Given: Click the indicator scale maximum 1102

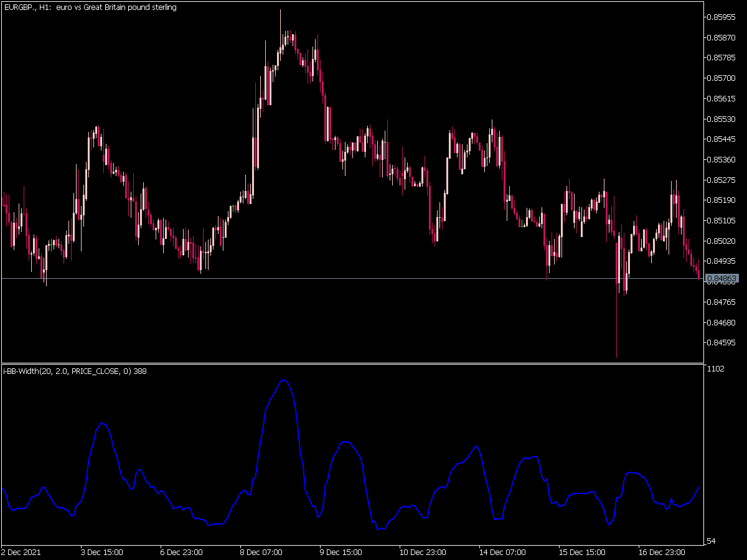Looking at the screenshot, I should point(716,369).
